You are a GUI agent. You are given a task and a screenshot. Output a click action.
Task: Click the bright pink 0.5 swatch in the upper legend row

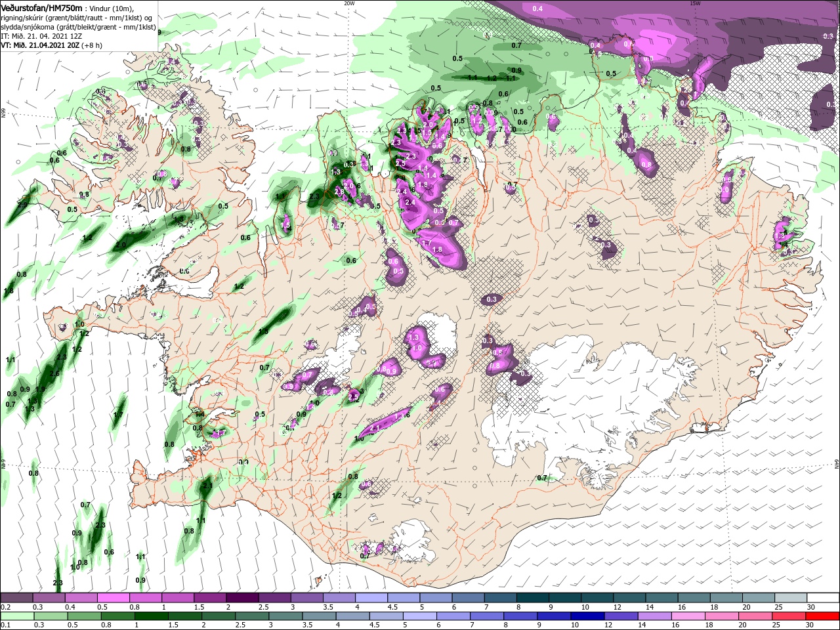(x=113, y=598)
